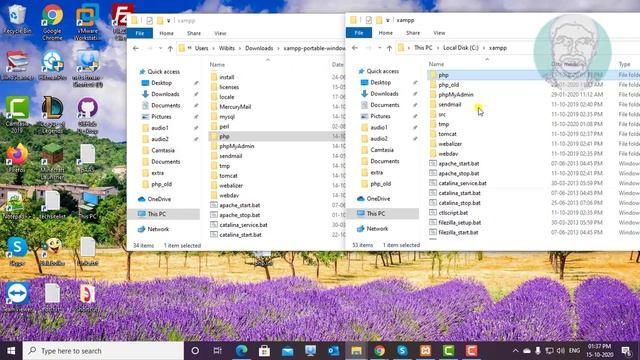This screenshot has width=640, height=360.
Task: Open Task View on the taskbar
Action: pos(218,351)
